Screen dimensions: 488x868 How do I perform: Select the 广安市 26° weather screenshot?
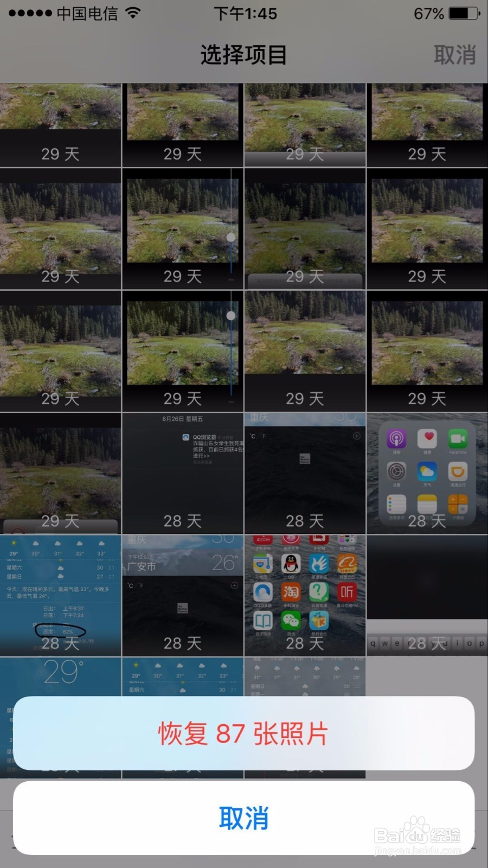(183, 596)
